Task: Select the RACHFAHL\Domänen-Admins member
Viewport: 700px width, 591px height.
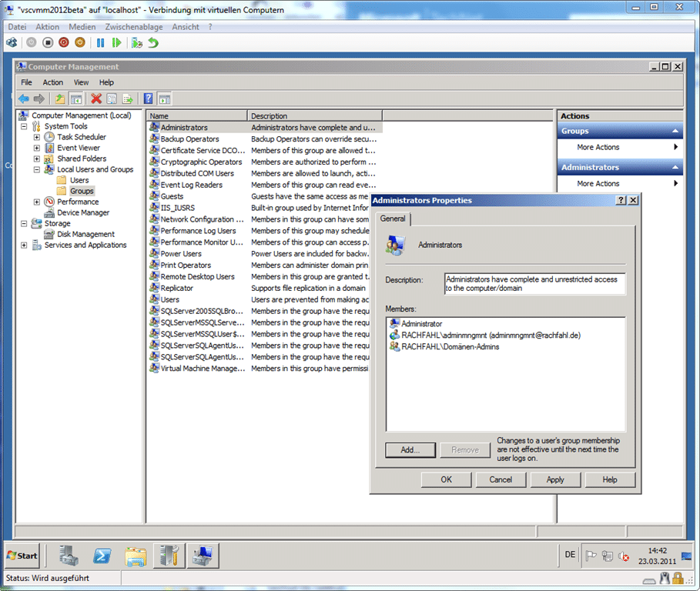Action: (x=444, y=347)
